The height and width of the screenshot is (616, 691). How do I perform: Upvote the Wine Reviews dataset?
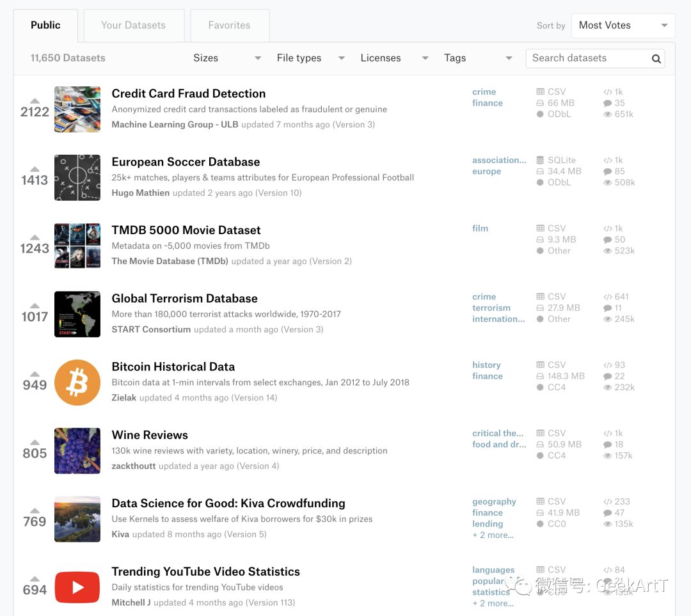click(x=35, y=443)
